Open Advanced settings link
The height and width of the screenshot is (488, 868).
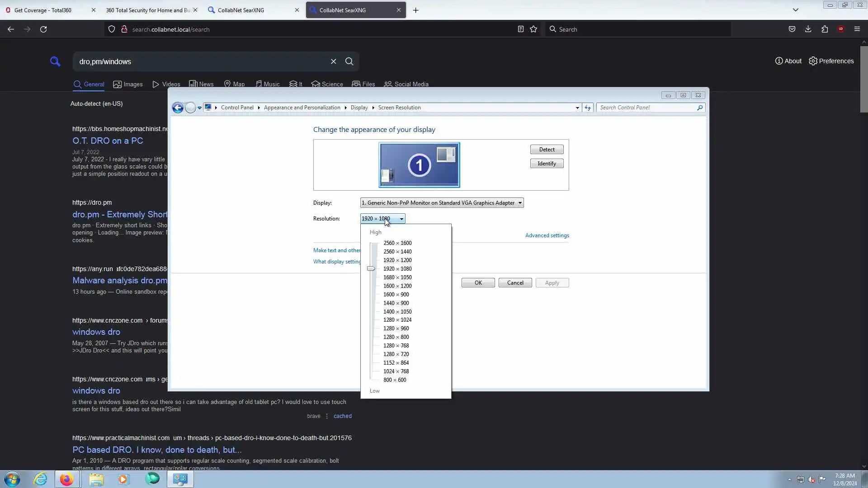[547, 235]
